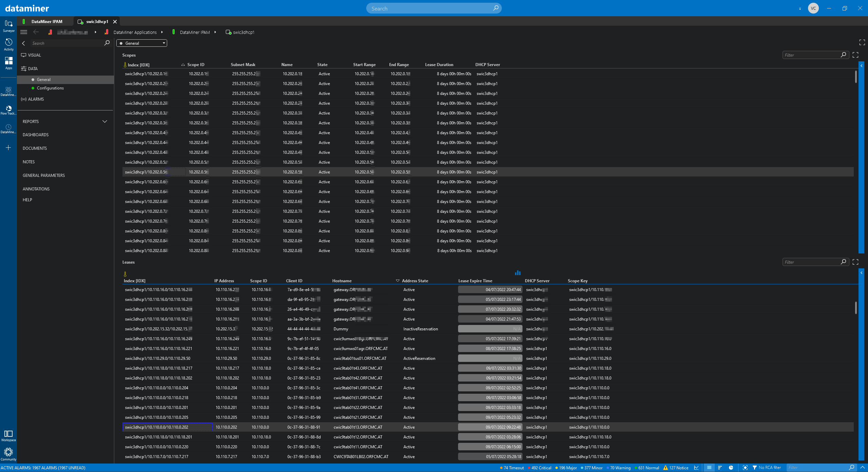This screenshot has width=868, height=472.
Task: Switch to sorted bar view icon in status bar
Action: pyautogui.click(x=720, y=468)
